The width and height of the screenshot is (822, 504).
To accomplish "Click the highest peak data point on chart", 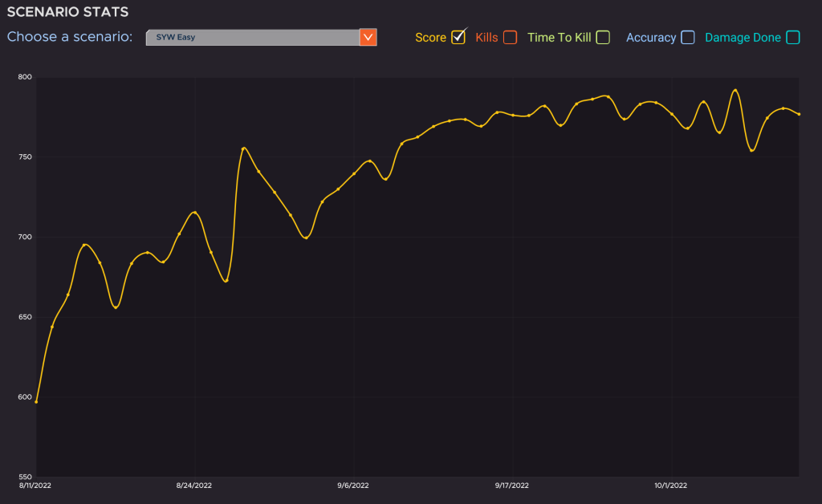I will click(735, 90).
